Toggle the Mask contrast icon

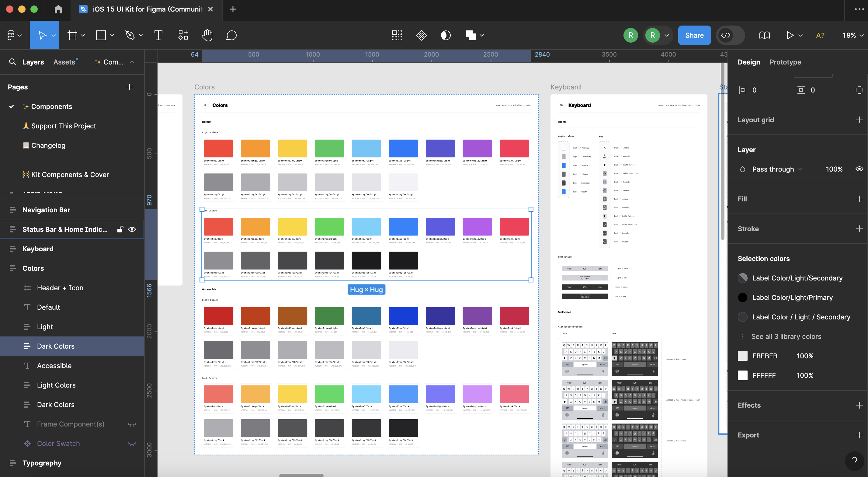(446, 35)
